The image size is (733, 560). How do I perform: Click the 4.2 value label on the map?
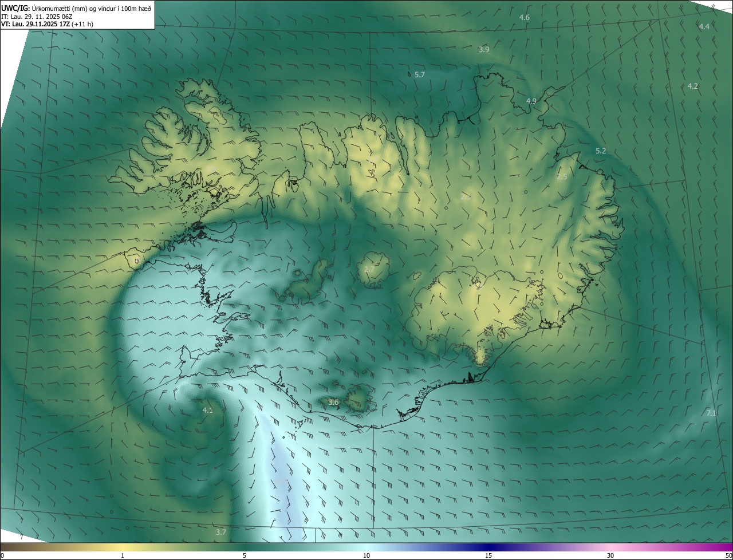point(692,86)
